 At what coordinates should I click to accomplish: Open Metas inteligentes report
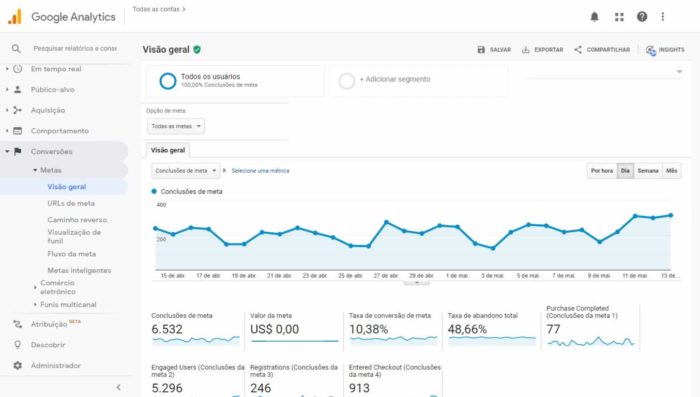79,270
